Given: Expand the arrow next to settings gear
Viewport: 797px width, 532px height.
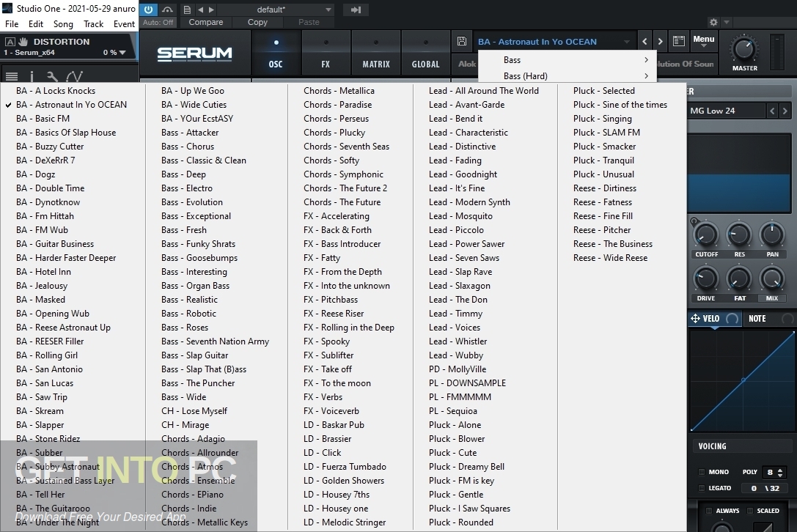Looking at the screenshot, I should (x=727, y=23).
